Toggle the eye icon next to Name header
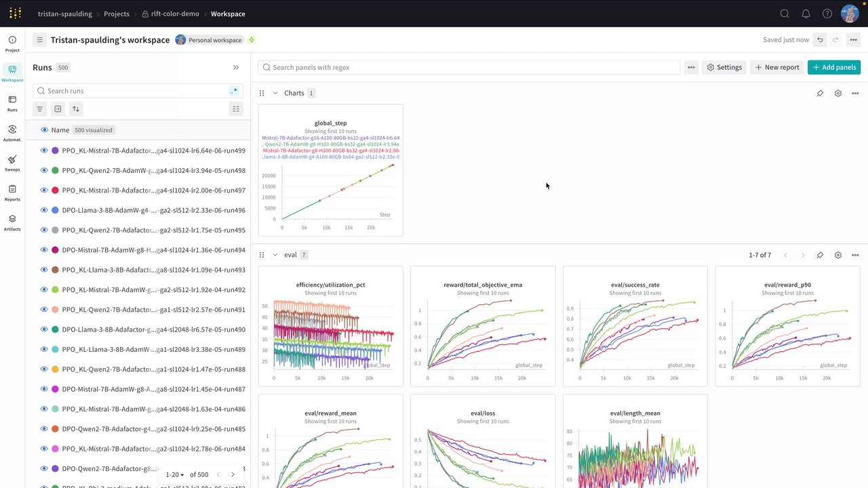 coord(44,129)
